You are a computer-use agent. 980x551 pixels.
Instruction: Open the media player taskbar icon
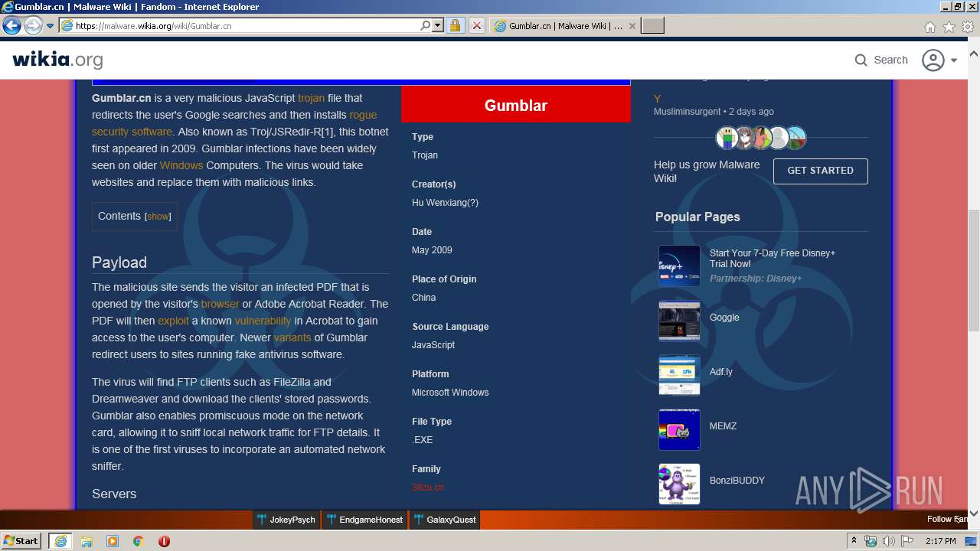113,541
